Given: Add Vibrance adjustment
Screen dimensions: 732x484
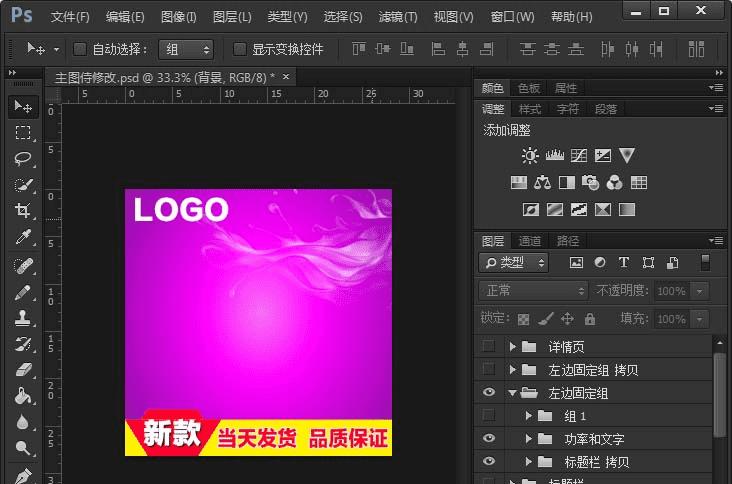Looking at the screenshot, I should click(x=626, y=155).
